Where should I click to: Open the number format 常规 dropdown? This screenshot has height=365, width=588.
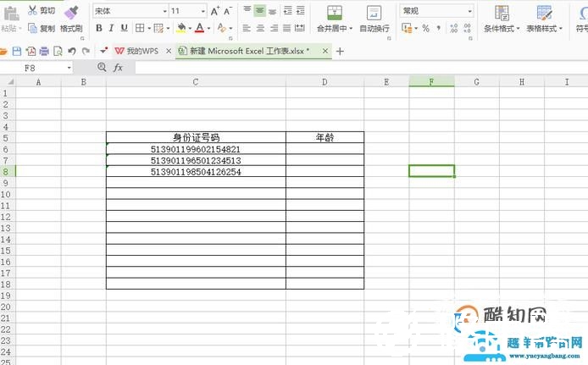pos(469,11)
